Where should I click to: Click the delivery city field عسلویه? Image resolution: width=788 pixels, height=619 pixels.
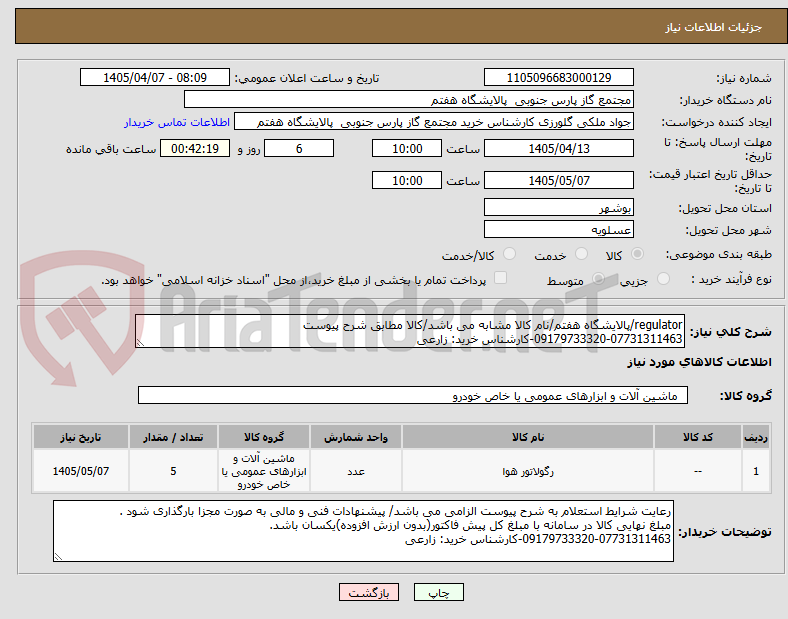(559, 229)
